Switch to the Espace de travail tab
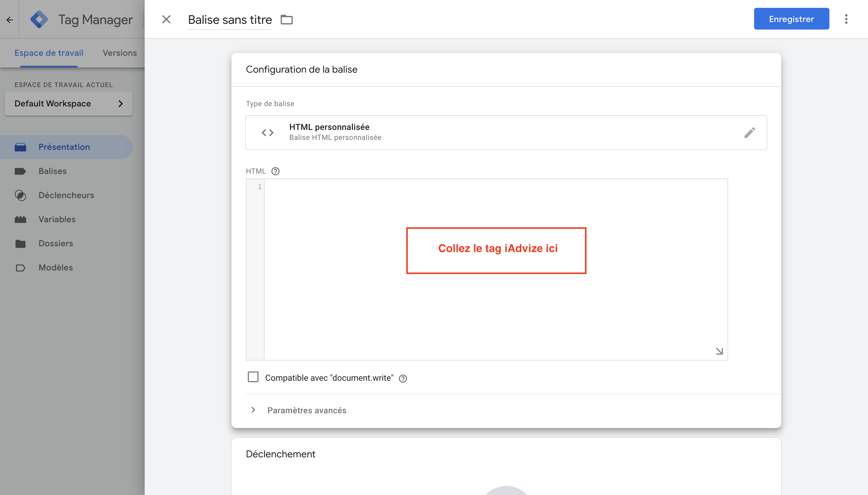868x495 pixels. pos(49,53)
